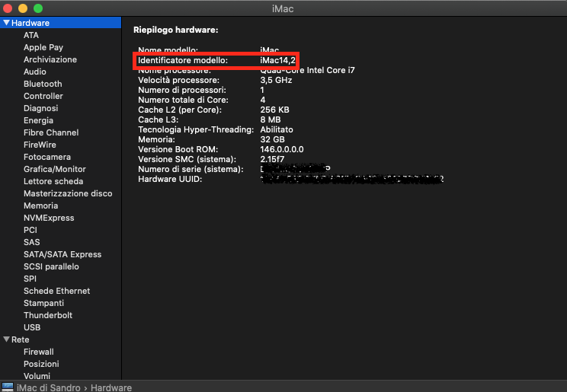The image size is (567, 392).
Task: Select the '256 KB' cache value
Action: click(x=275, y=110)
